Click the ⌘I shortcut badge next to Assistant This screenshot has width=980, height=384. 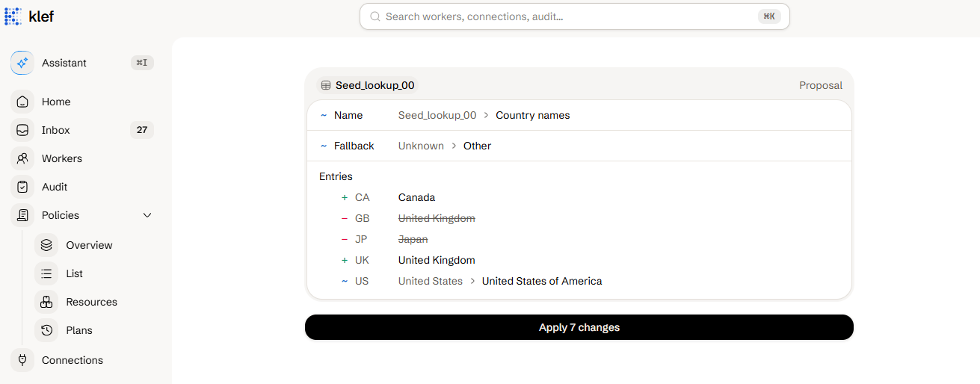point(142,63)
